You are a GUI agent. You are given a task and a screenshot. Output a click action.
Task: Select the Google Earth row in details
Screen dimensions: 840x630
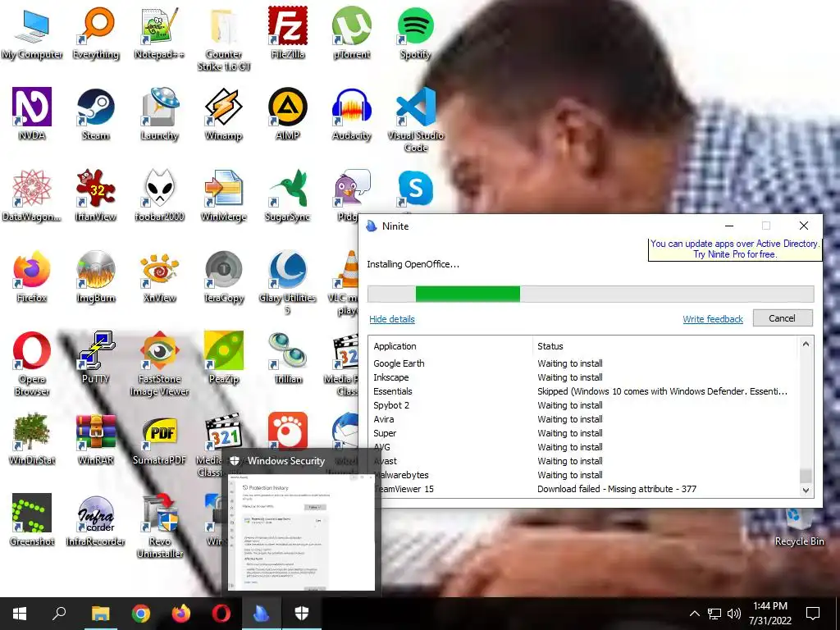point(584,363)
